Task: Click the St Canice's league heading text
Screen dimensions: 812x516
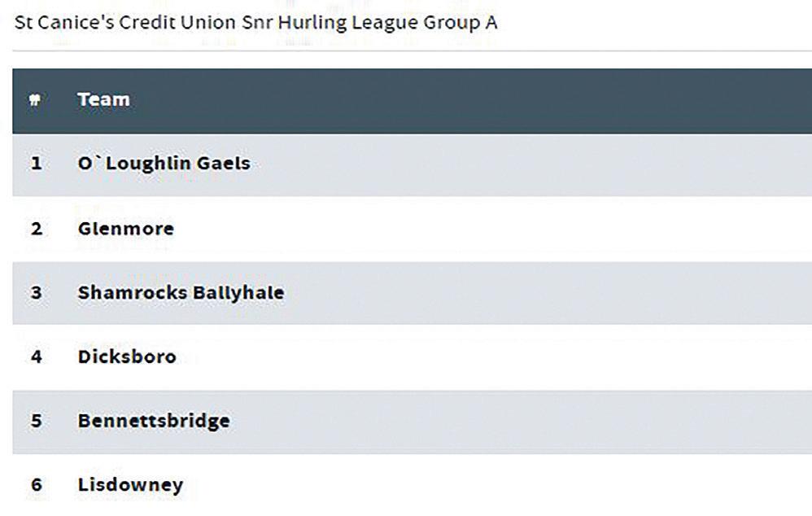Action: point(255,24)
